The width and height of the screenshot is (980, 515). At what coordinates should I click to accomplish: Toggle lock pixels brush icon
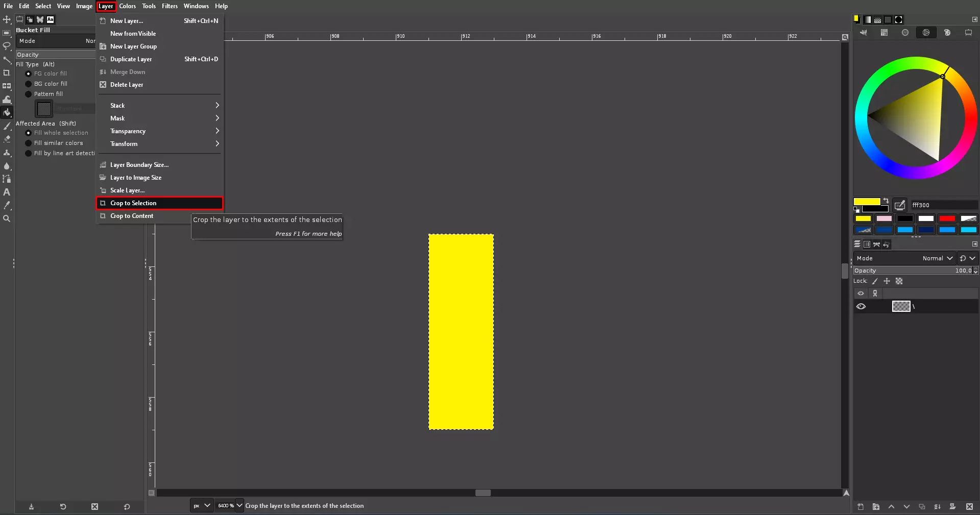coord(875,281)
